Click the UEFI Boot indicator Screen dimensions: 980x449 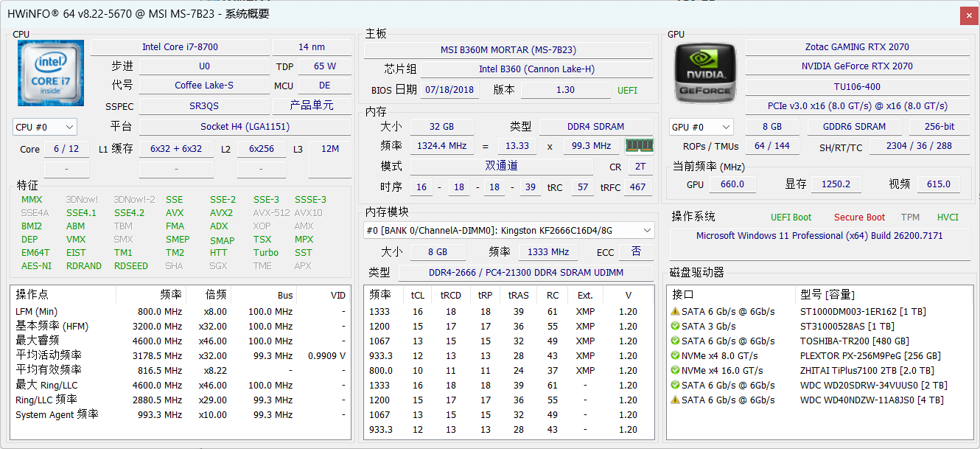tap(791, 217)
